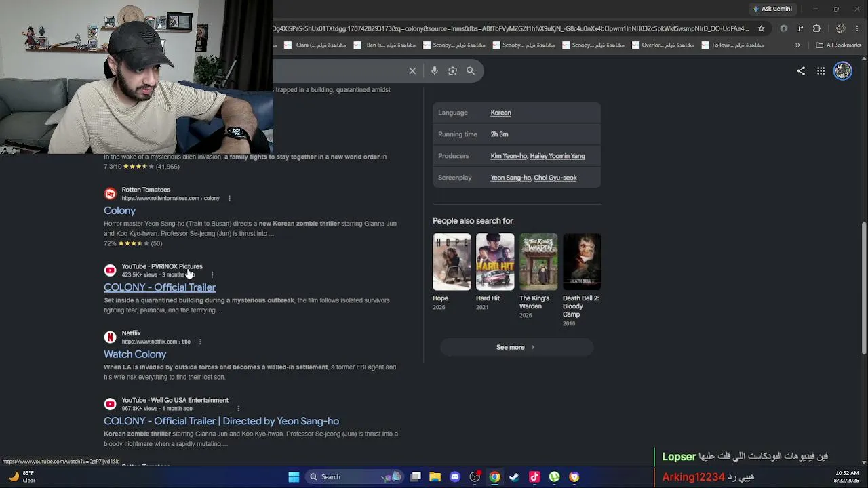This screenshot has width=868, height=488.
Task: Click Well Go USA YouTube favicon
Action: [110, 404]
